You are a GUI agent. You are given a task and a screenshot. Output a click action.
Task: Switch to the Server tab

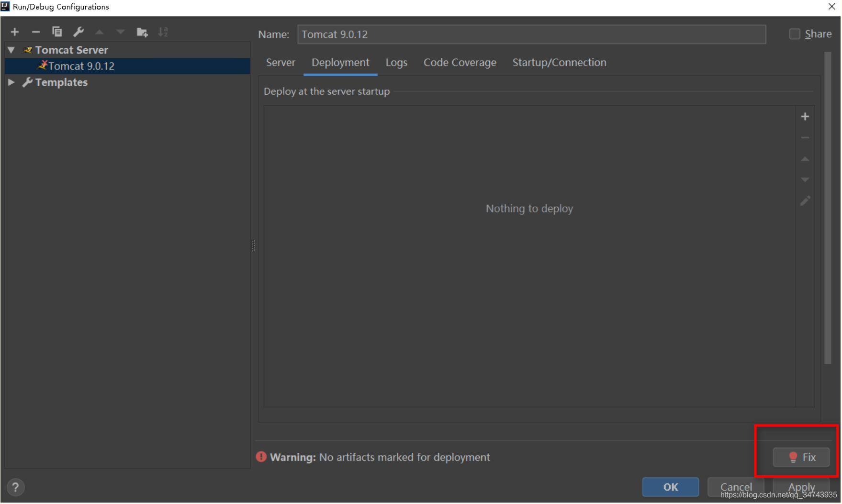click(x=281, y=63)
